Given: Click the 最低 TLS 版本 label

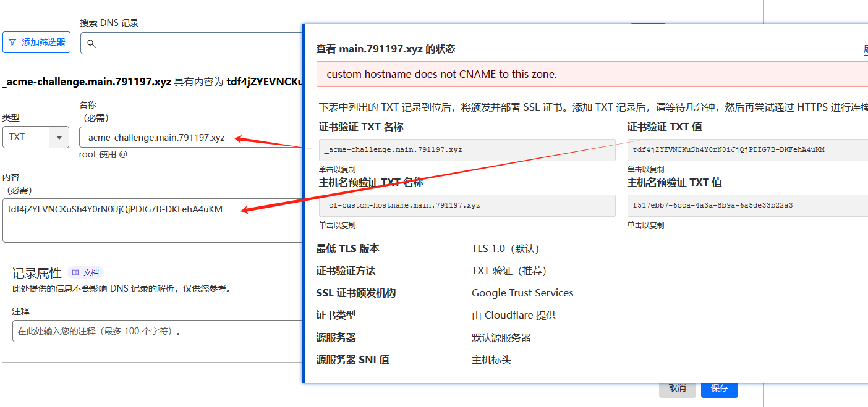Looking at the screenshot, I should click(347, 248).
